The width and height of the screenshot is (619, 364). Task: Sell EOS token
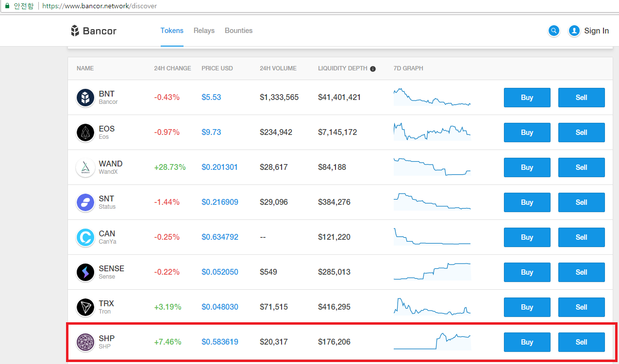pyautogui.click(x=582, y=132)
